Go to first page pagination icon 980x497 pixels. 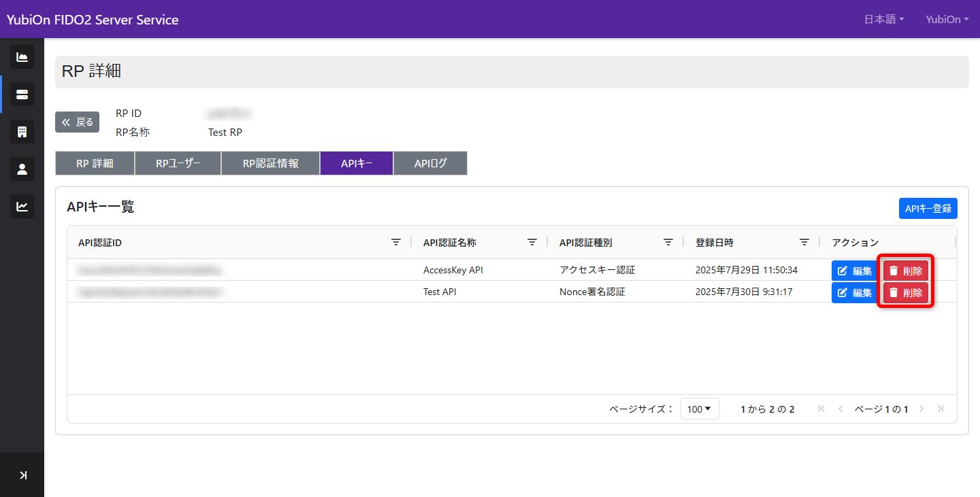[821, 409]
